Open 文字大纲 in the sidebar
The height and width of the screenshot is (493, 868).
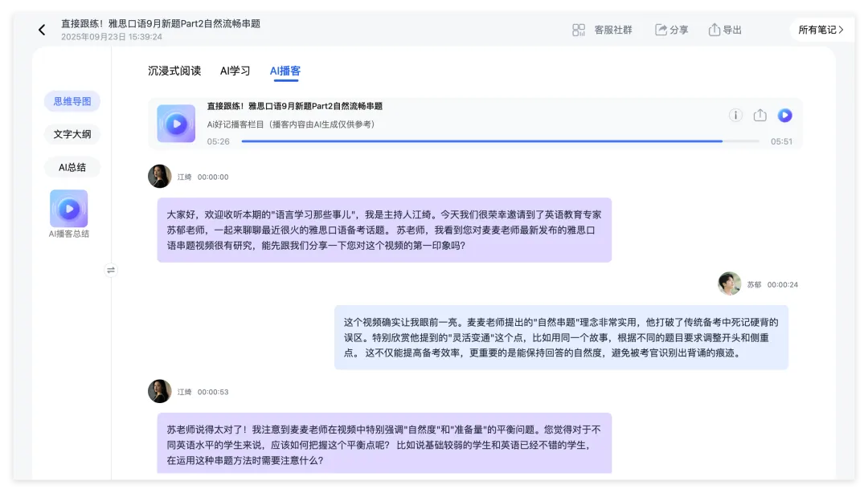(72, 134)
